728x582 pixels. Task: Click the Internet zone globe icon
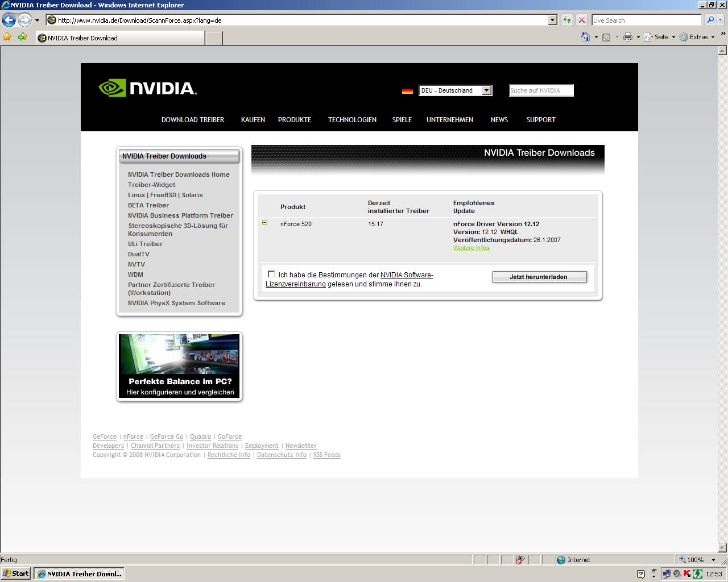coord(561,560)
